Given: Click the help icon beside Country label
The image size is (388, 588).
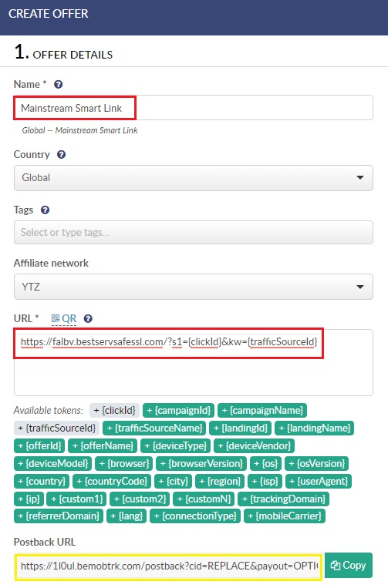Looking at the screenshot, I should click(x=61, y=154).
